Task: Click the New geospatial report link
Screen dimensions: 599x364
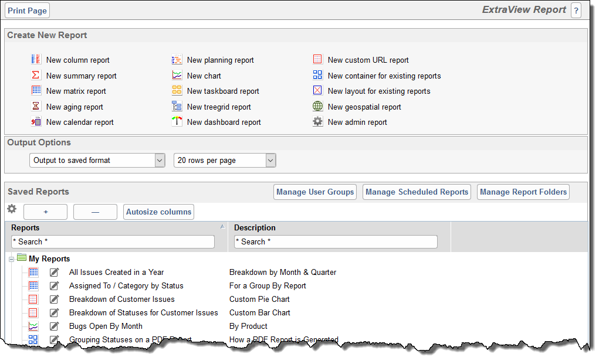Action: 364,107
